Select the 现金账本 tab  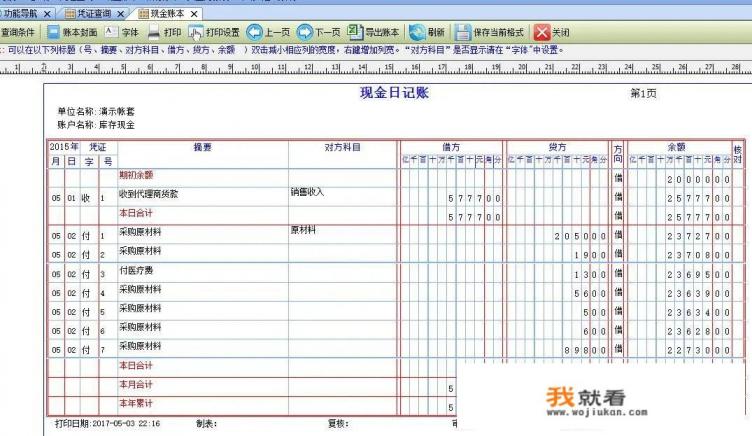(x=167, y=14)
